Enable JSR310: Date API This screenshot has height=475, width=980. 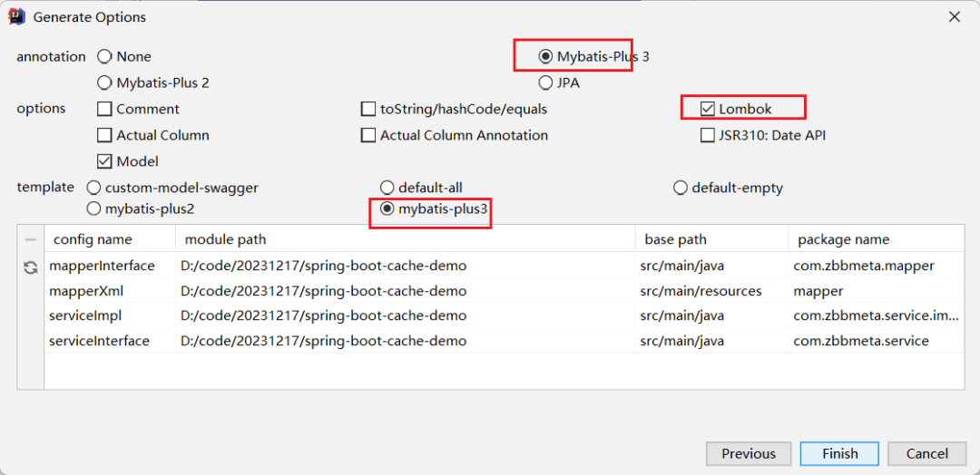coord(763,135)
